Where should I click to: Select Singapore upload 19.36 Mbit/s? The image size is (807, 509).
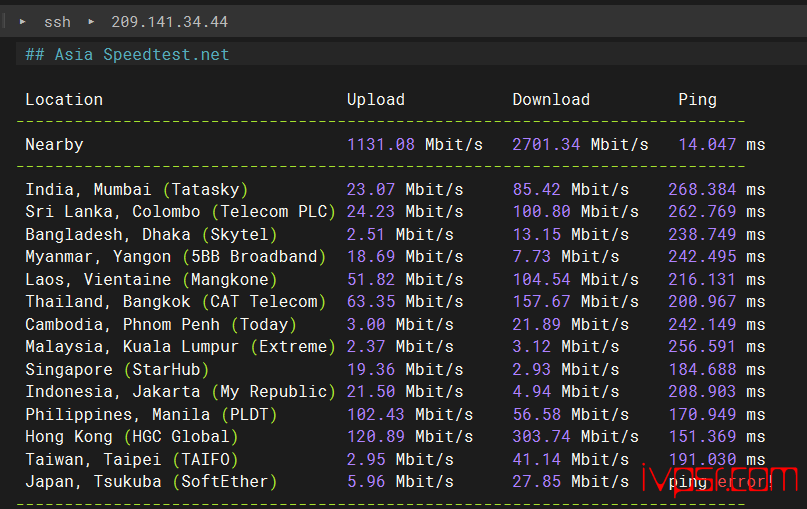pyautogui.click(x=405, y=370)
